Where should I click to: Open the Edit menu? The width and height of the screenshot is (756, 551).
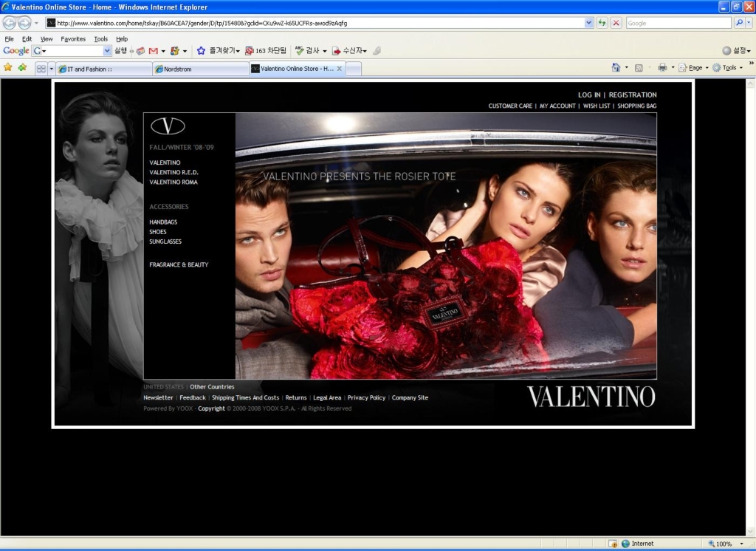(x=27, y=38)
